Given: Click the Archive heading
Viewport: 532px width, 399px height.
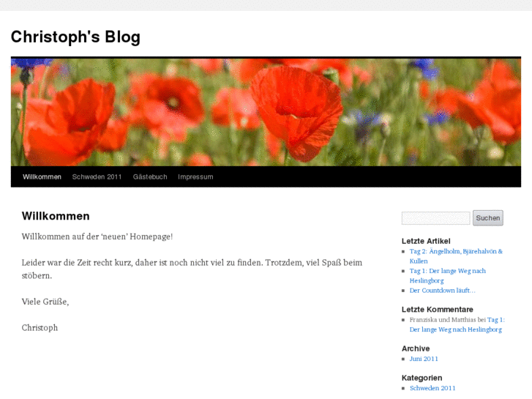Looking at the screenshot, I should [x=416, y=348].
